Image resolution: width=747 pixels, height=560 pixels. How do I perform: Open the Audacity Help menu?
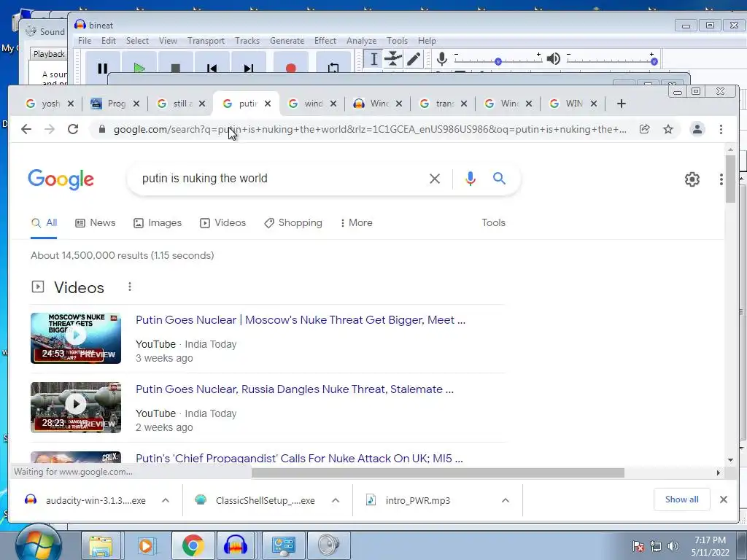(427, 41)
